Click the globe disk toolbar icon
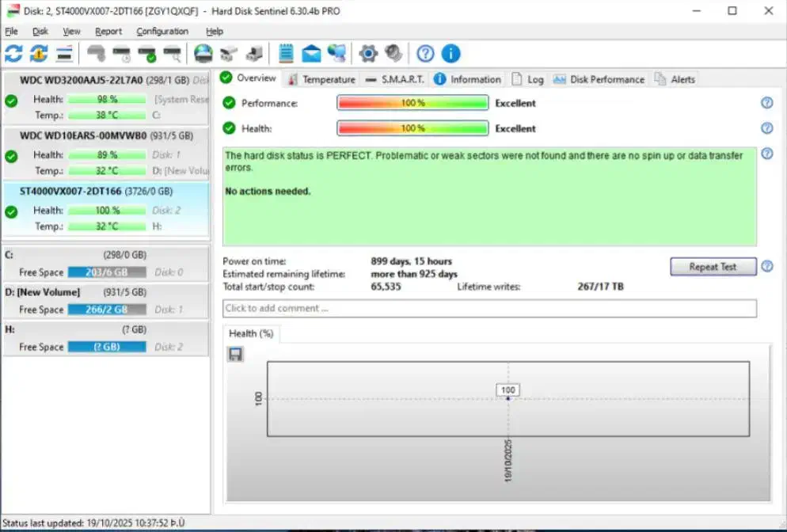 coord(203,54)
